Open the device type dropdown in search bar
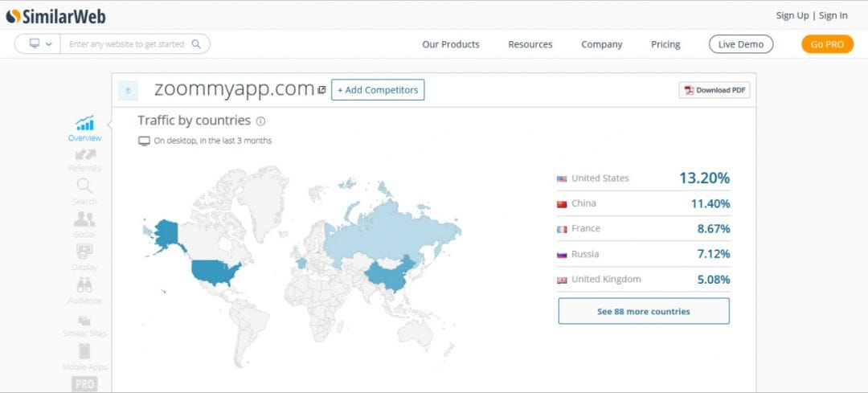The width and height of the screenshot is (868, 393). tap(40, 43)
